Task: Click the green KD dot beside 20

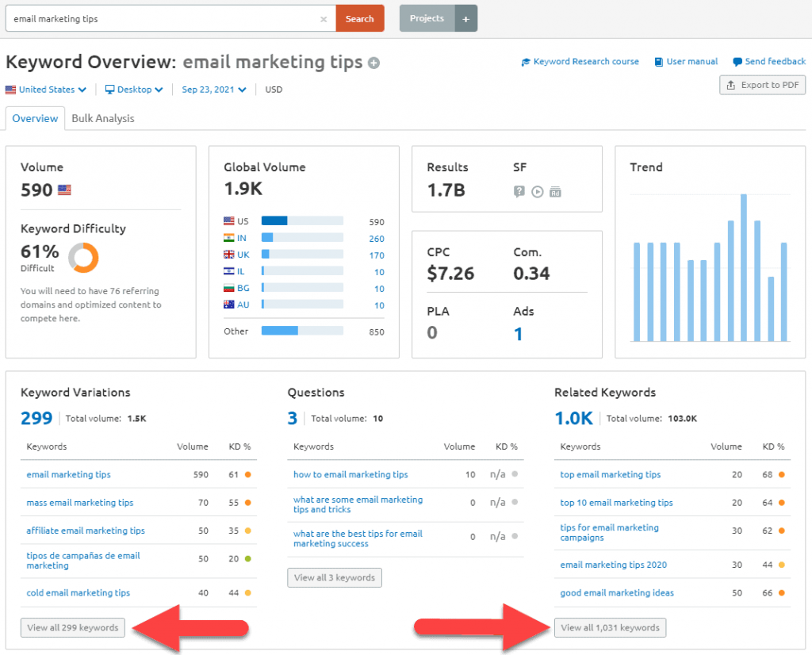Action: pos(248,559)
